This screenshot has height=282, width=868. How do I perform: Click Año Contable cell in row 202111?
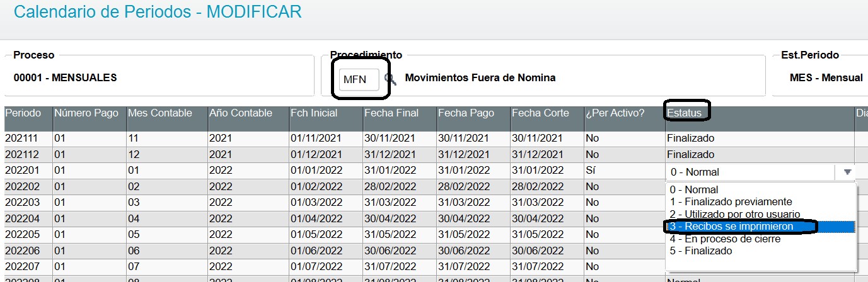click(x=248, y=138)
